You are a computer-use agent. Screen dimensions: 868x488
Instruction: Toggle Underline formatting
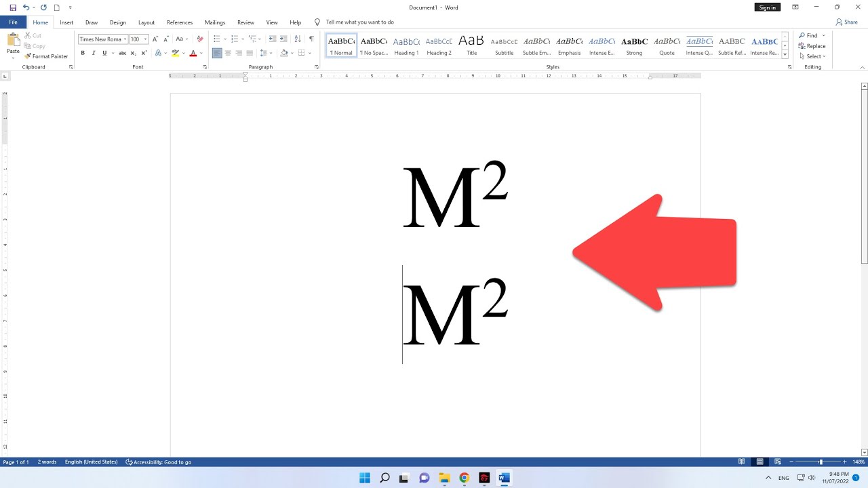(104, 53)
